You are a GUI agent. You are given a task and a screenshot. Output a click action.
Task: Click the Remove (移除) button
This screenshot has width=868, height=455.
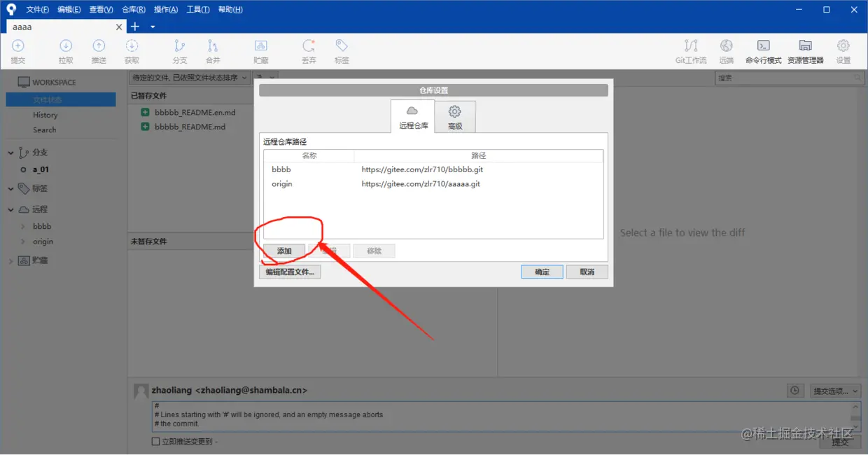pos(374,251)
